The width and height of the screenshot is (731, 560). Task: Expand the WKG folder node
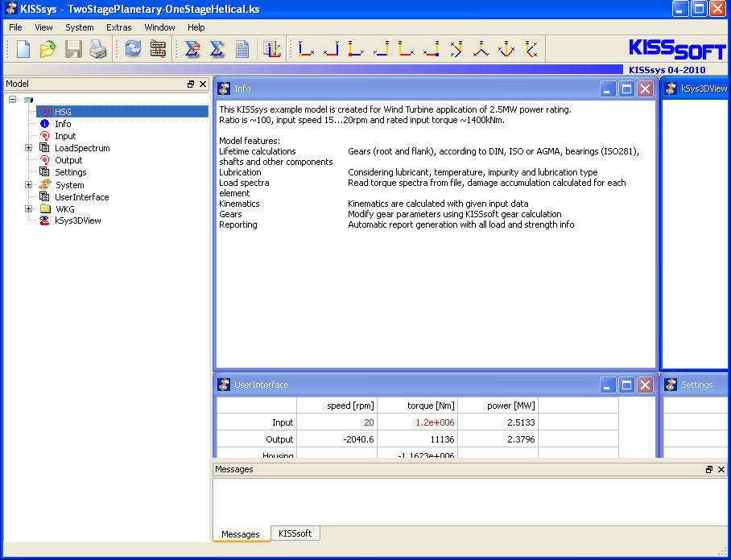click(x=28, y=208)
